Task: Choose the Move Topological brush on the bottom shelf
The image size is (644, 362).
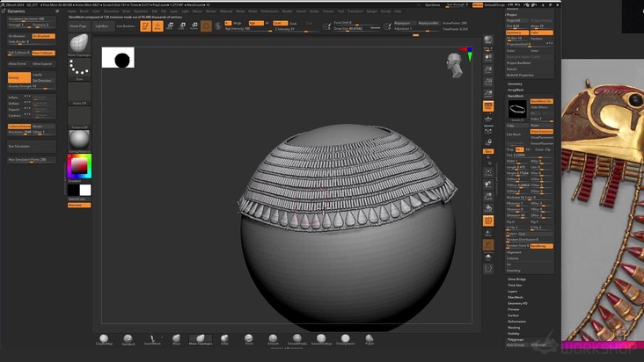Action: coord(200,339)
